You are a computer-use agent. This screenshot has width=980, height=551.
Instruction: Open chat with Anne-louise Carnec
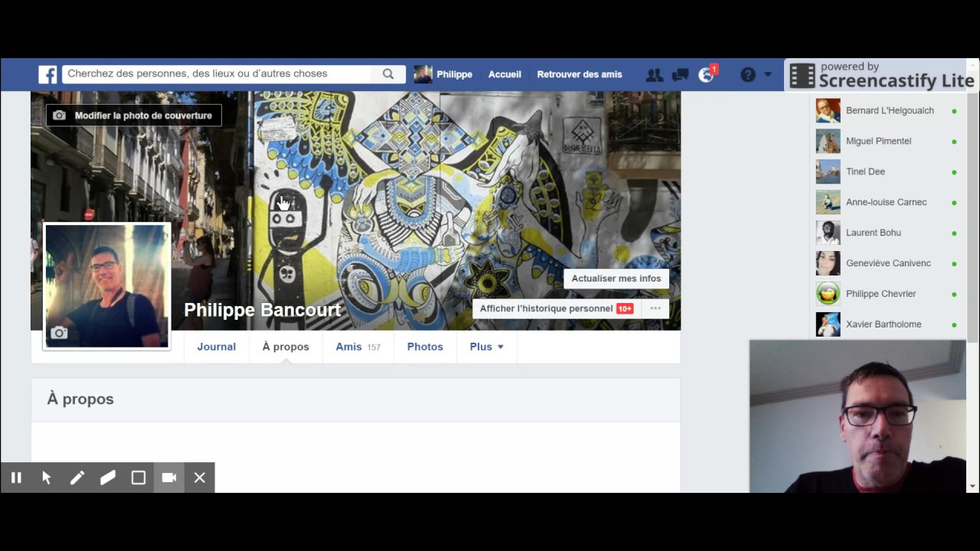887,202
